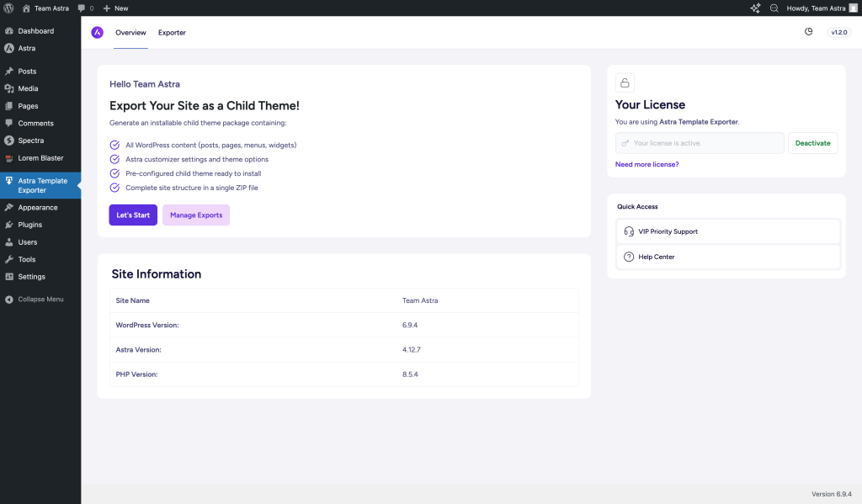Collapse the admin sidebar menu
This screenshot has width=862, height=504.
pos(34,300)
